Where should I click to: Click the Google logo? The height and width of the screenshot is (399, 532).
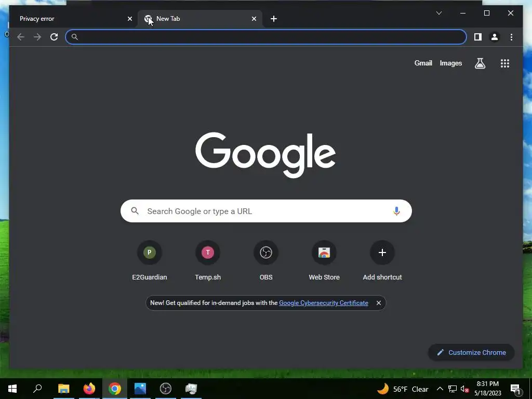coord(265,155)
